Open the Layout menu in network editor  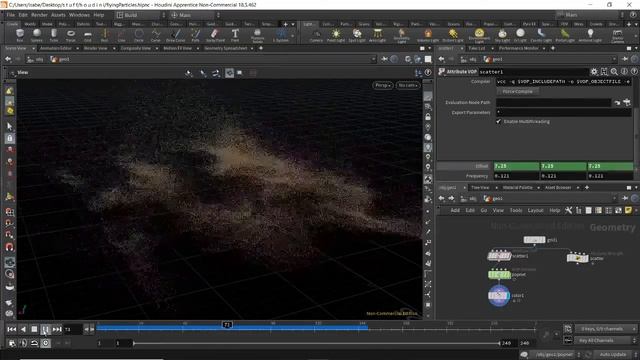(x=536, y=210)
